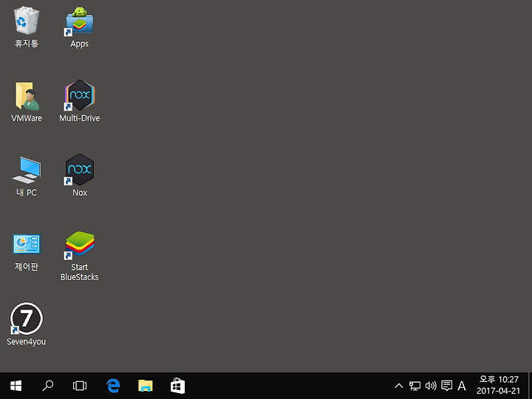This screenshot has height=399, width=532.
Task: Open taskbar search magnifier
Action: point(48,386)
